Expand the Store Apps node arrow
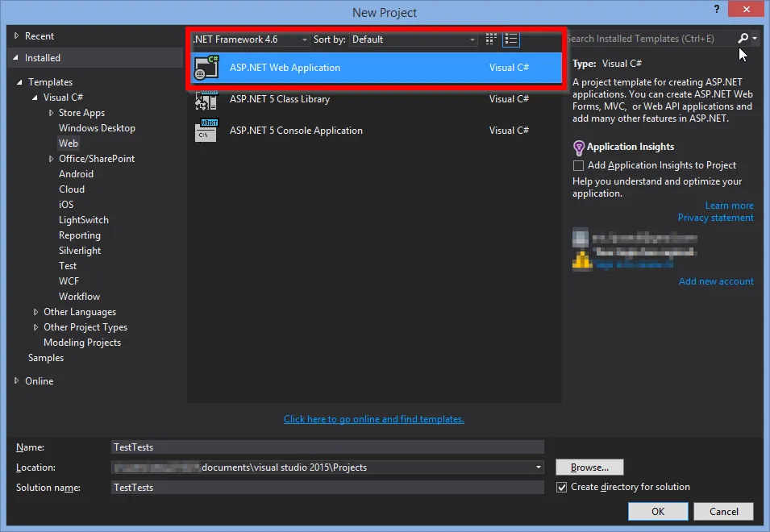 click(x=51, y=113)
